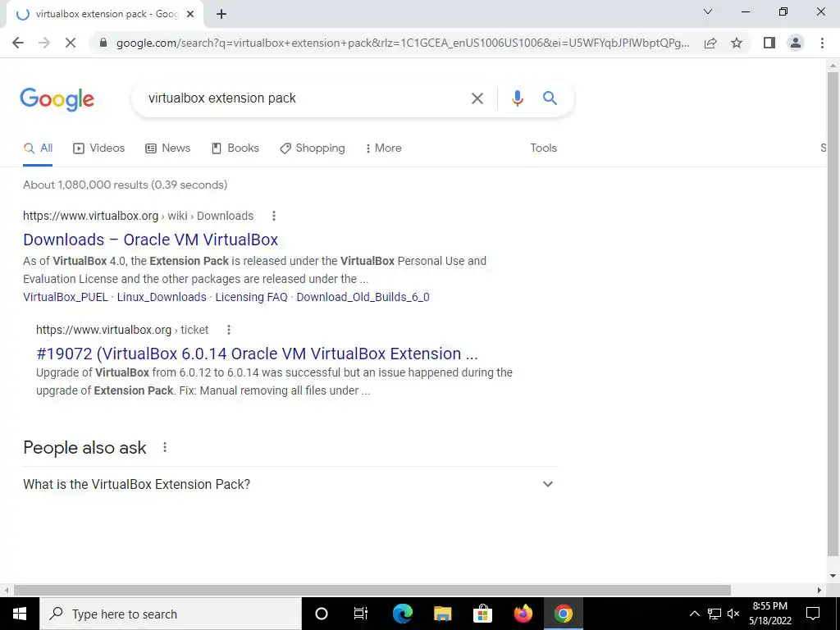840x630 pixels.
Task: Click the Tools button under search bar
Action: [x=543, y=148]
